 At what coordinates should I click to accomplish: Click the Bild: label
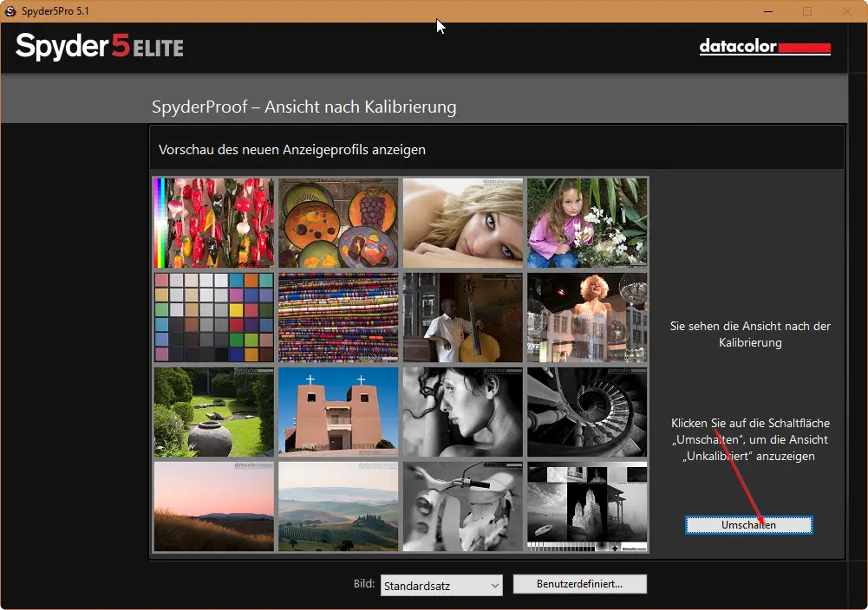pos(364,583)
